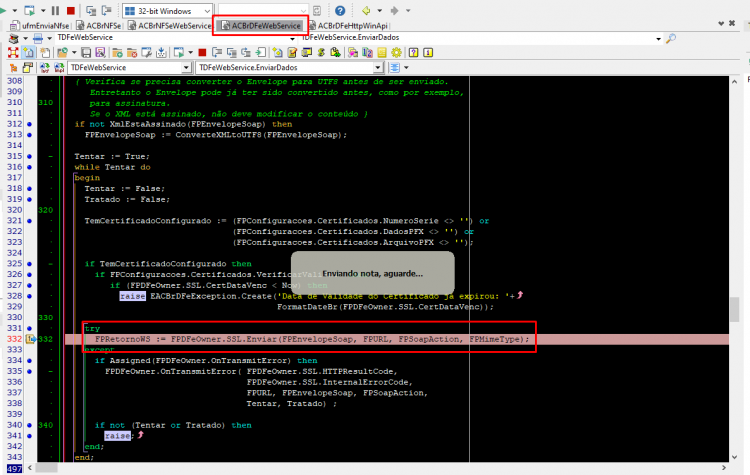Toggle the breakpoint marker on line 341
This screenshot has height=475, width=750.
pos(29,436)
